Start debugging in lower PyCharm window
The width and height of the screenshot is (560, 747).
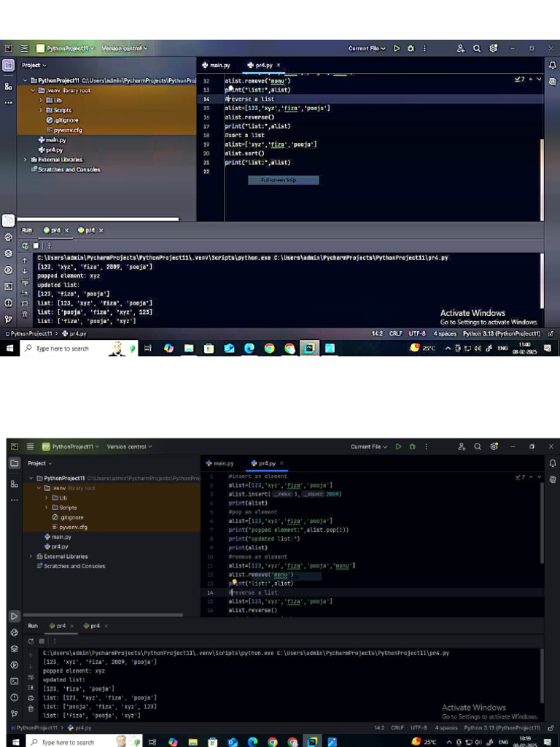click(x=413, y=447)
